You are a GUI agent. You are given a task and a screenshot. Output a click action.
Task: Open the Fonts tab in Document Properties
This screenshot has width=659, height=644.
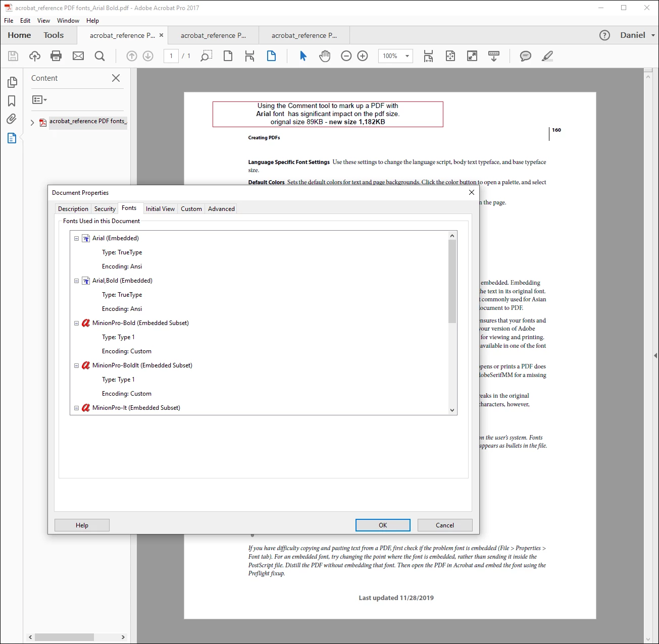[x=129, y=208]
